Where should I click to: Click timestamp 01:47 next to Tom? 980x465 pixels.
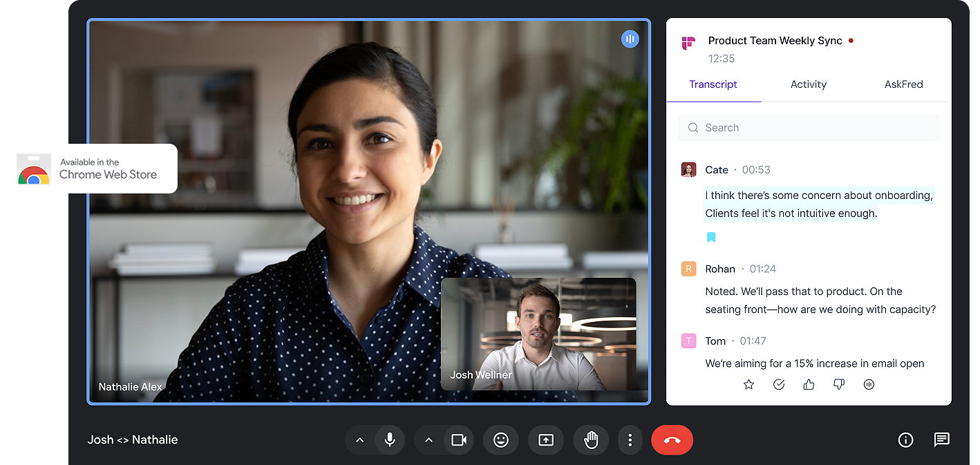753,341
